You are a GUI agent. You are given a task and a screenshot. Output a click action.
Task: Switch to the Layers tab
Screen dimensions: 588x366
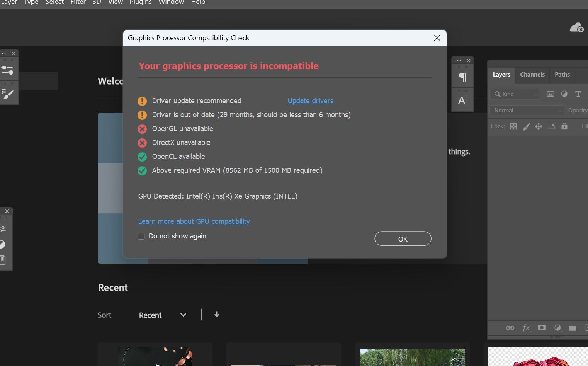click(x=501, y=75)
